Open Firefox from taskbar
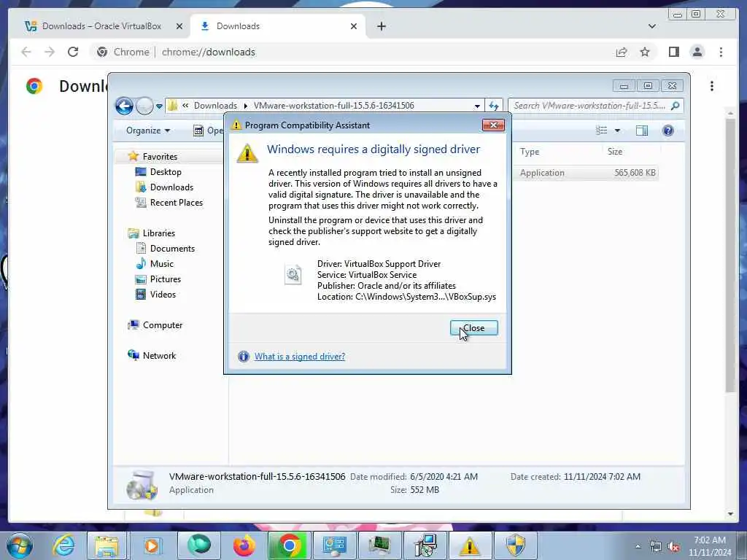747x560 pixels. click(x=244, y=545)
